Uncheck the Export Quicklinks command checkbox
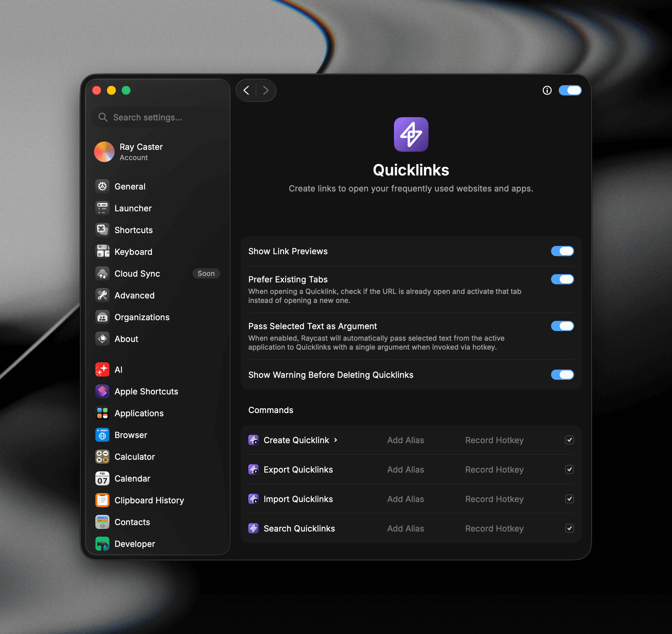 570,470
